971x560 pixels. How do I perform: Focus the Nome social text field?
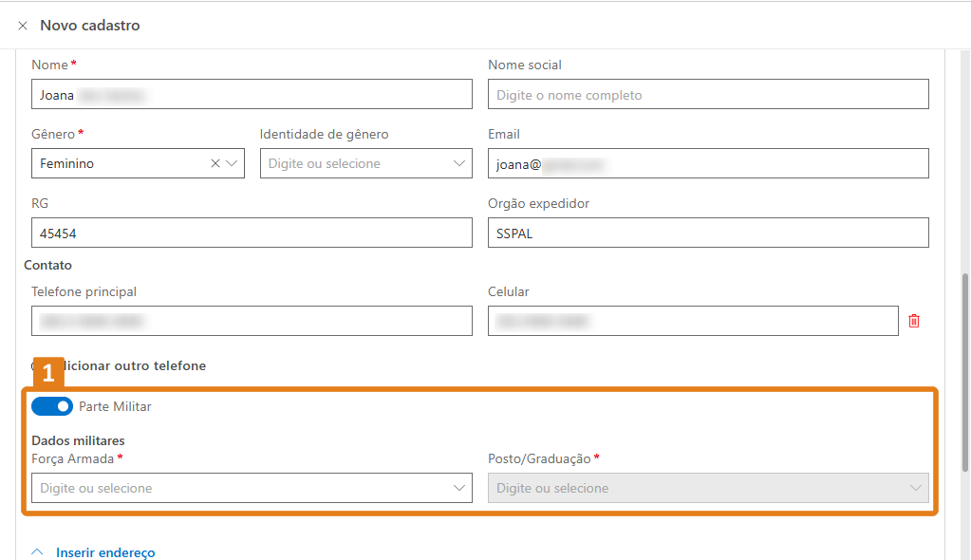[707, 95]
